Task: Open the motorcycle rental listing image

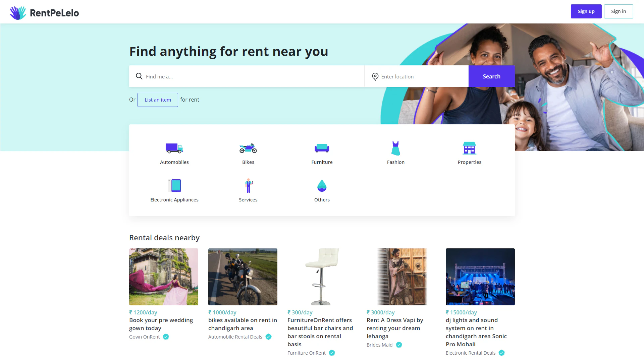Action: click(243, 277)
